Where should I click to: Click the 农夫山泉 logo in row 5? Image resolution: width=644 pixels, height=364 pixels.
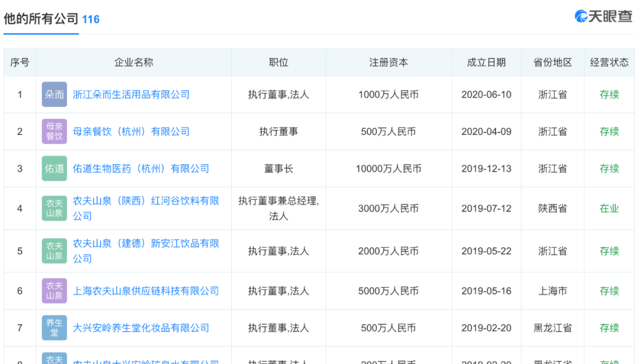point(54,251)
